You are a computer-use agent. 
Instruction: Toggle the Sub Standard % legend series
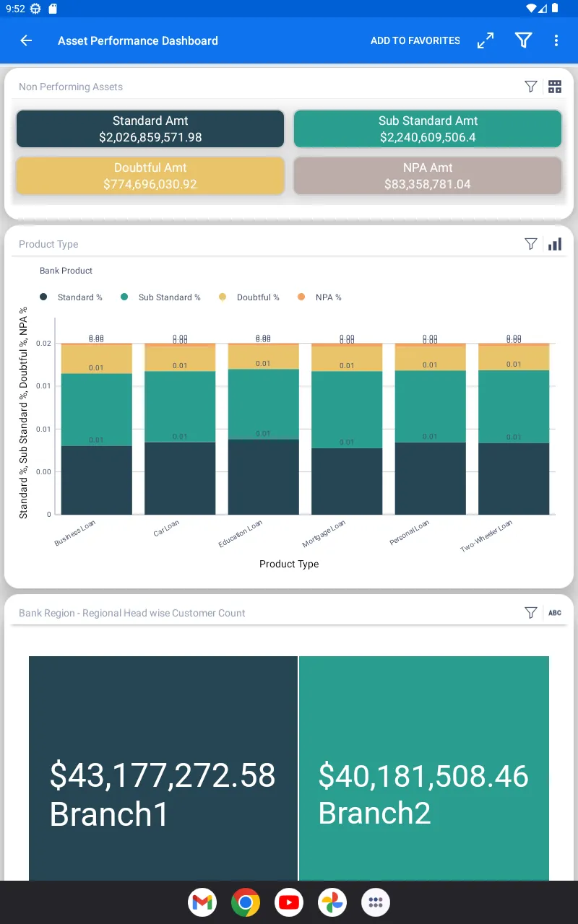(160, 297)
